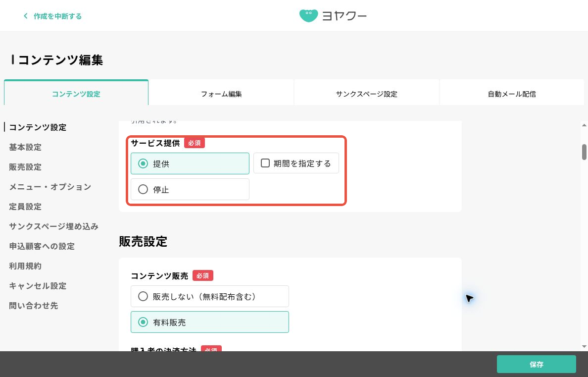Choose 販売しない（無料配布含む） option
The height and width of the screenshot is (377, 588).
210,296
